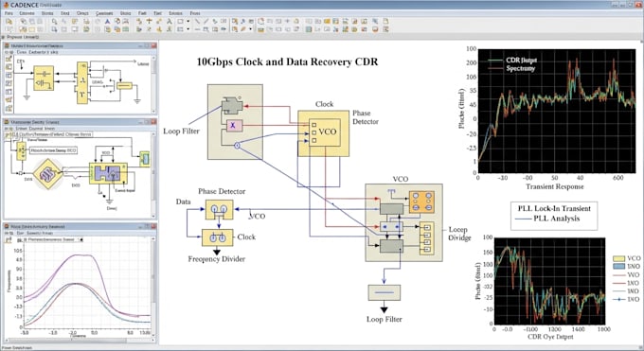Screen dimensions: 644x351
Task: Click the vertical scrollbar of the top-left schematic panel
Action: click(154, 84)
